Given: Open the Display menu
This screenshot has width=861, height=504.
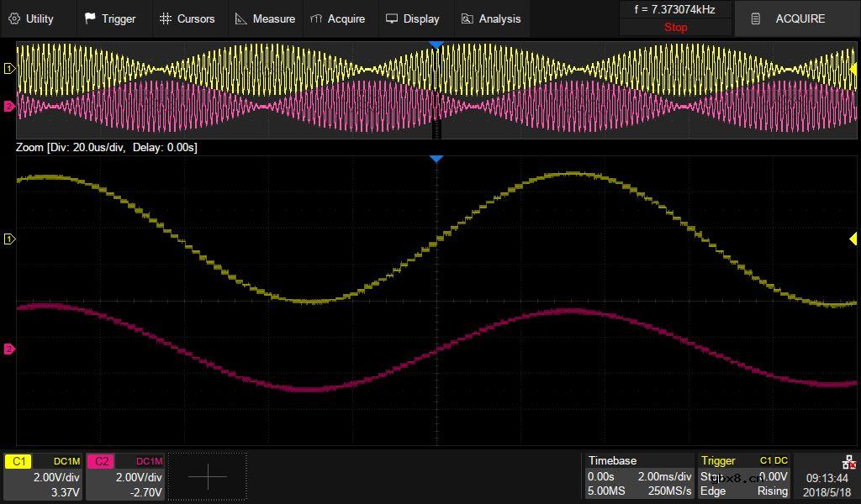Looking at the screenshot, I should tap(412, 18).
